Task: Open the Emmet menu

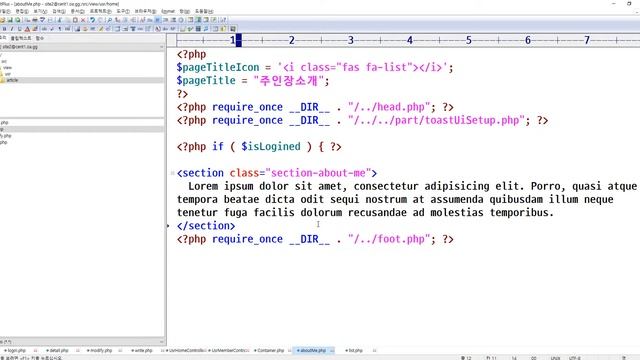Action: click(x=168, y=11)
